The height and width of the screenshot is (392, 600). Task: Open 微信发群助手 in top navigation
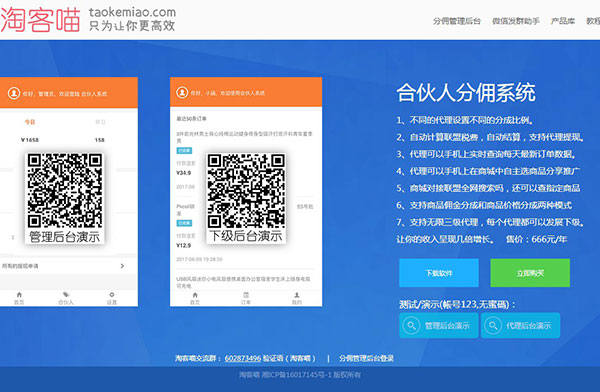pos(516,21)
